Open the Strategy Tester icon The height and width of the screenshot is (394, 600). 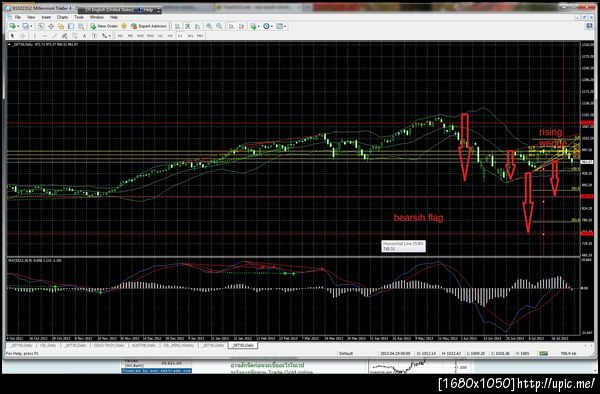[81, 26]
